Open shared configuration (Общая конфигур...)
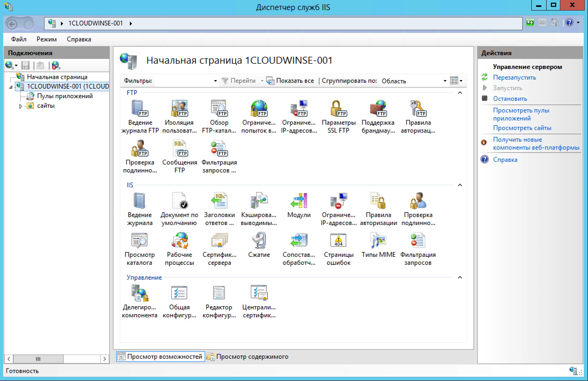The image size is (588, 381). pyautogui.click(x=179, y=301)
